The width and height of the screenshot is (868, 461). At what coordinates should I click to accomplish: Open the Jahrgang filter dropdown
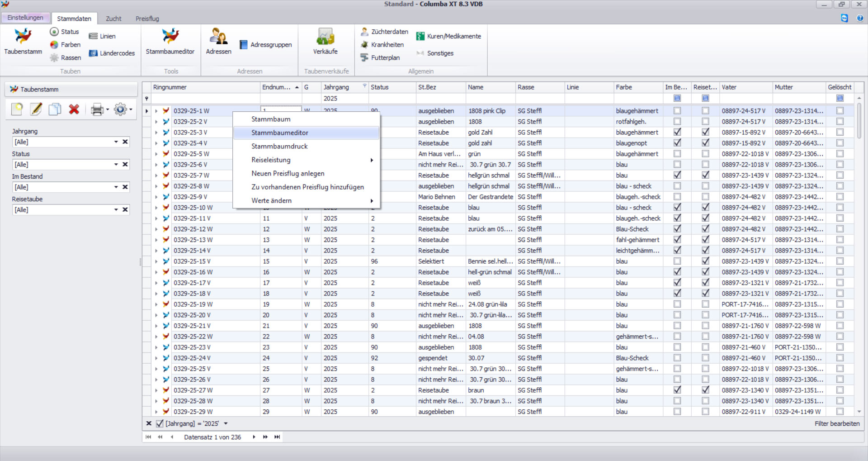click(116, 142)
